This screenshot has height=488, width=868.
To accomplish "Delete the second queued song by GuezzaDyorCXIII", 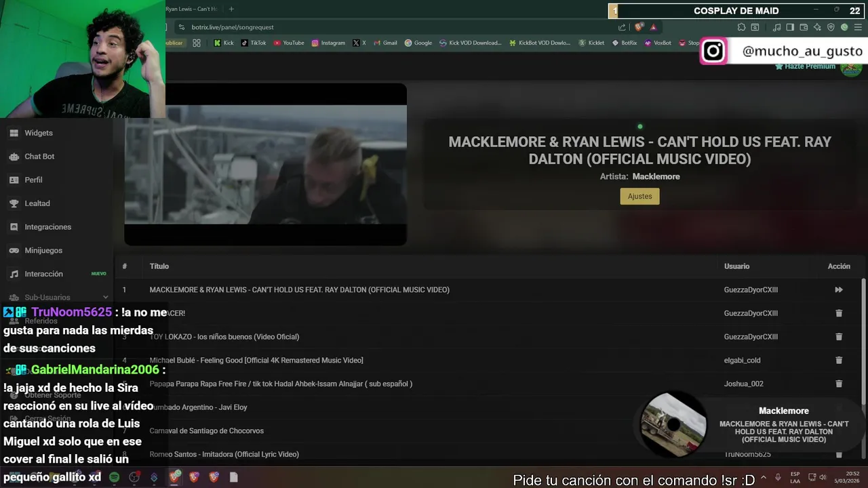I will tap(839, 313).
